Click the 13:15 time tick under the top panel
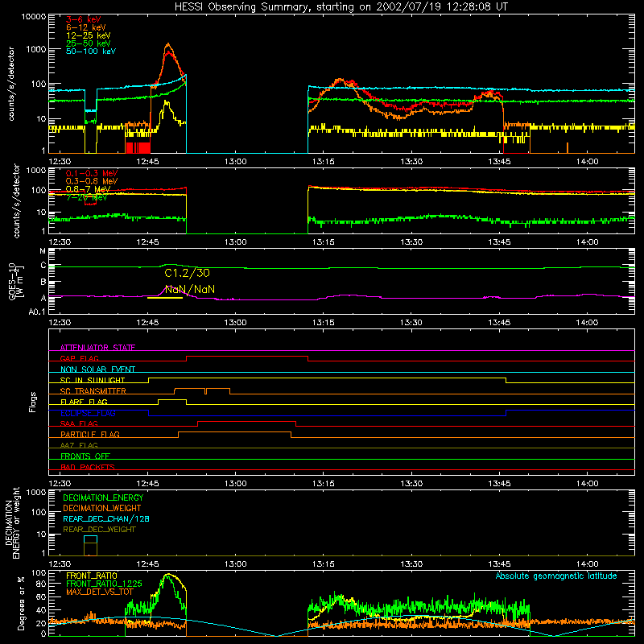 (x=324, y=162)
